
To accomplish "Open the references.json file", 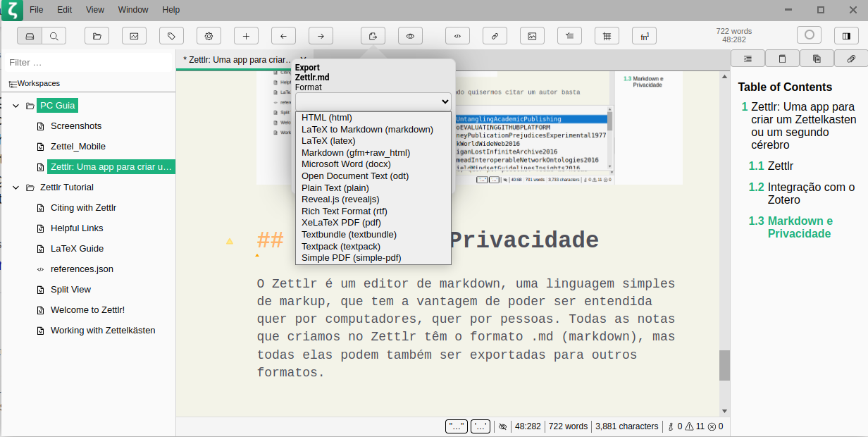I will click(82, 269).
